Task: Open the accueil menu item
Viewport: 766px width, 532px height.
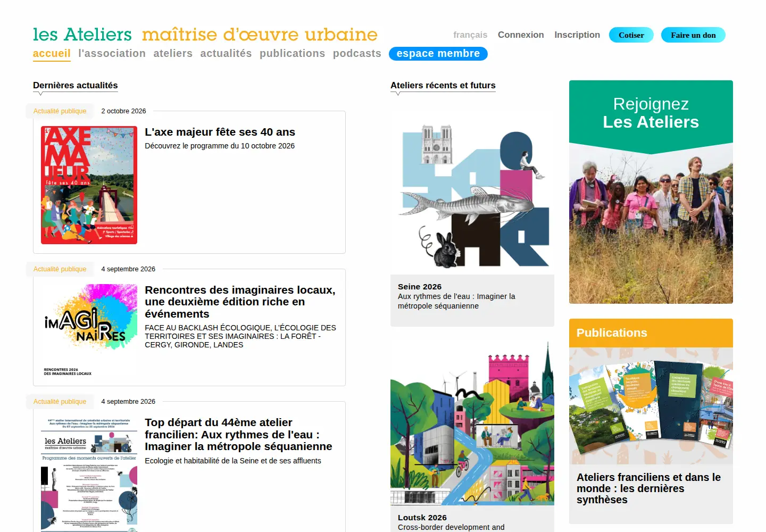Action: 52,53
